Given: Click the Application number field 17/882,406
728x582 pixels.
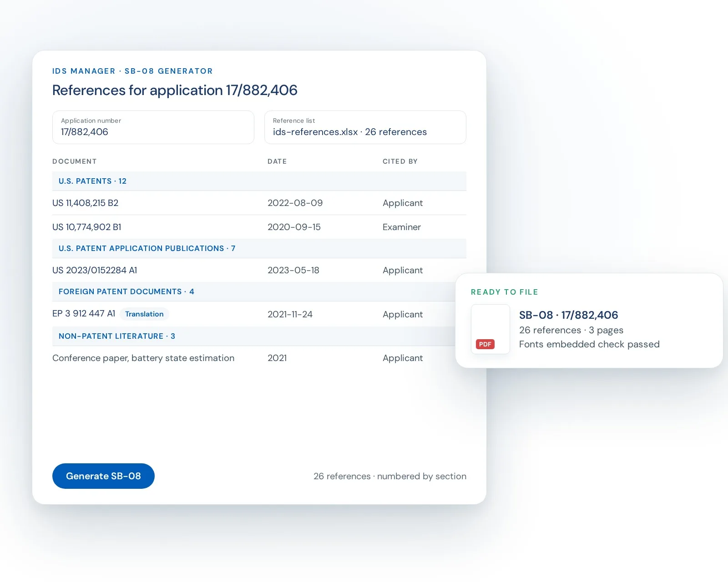Looking at the screenshot, I should coord(153,127).
